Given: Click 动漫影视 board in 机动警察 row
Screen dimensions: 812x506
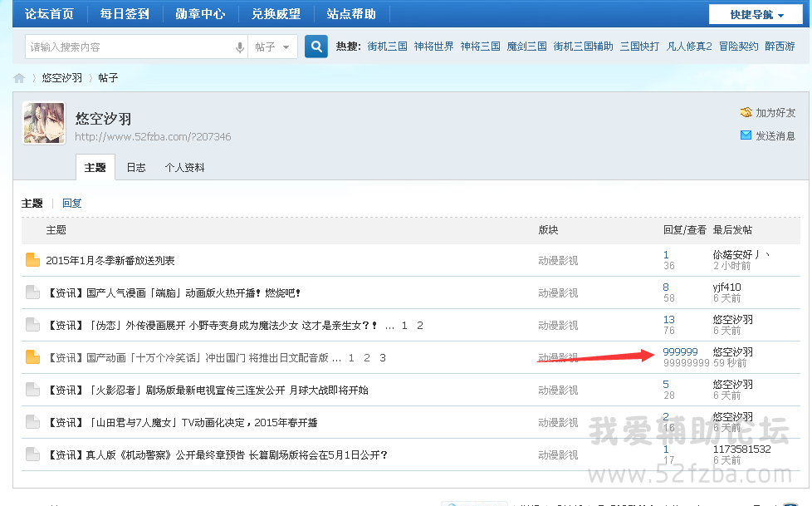Looking at the screenshot, I should point(558,454).
